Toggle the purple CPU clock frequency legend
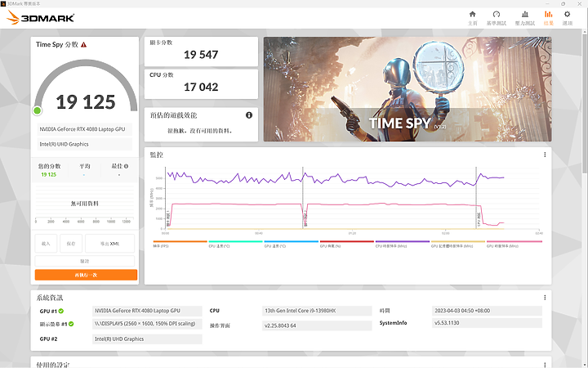588x368 pixels. [403, 241]
